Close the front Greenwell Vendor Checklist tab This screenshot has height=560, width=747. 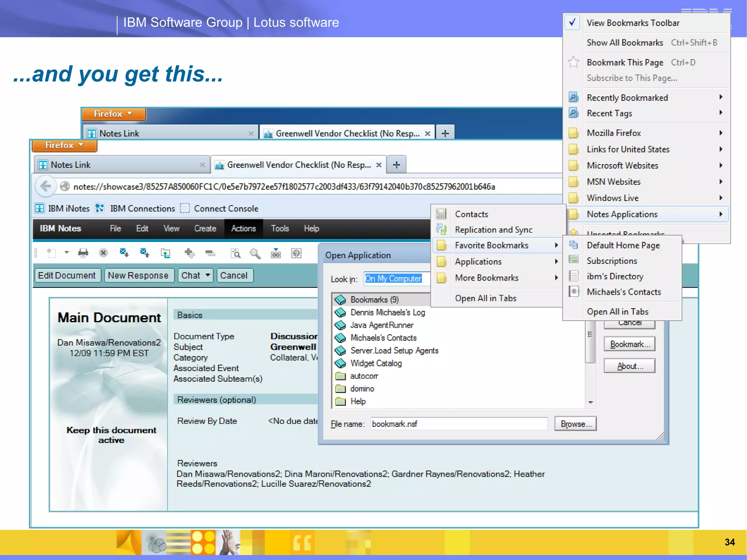tap(379, 165)
